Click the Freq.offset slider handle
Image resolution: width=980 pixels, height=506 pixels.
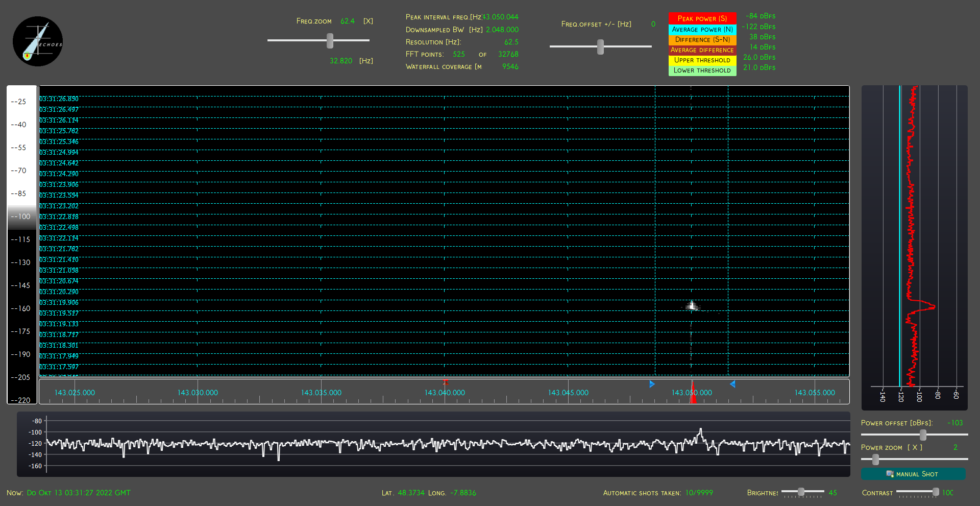pyautogui.click(x=600, y=47)
